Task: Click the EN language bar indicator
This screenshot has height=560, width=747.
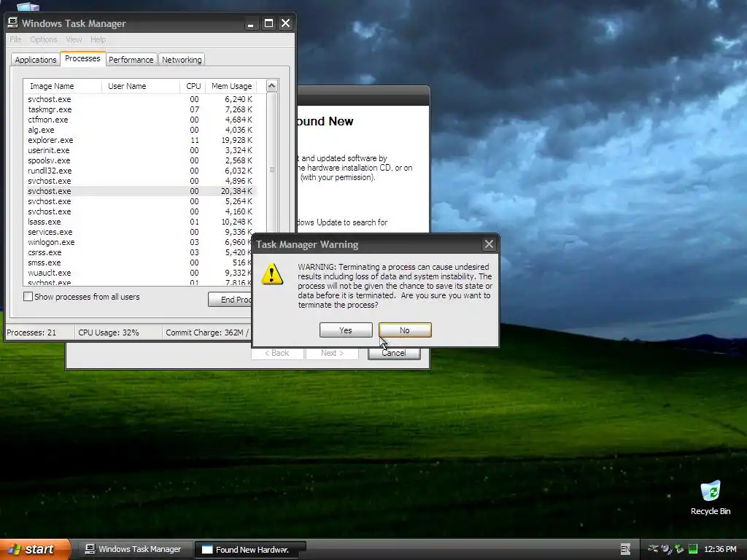Action: coord(625,549)
